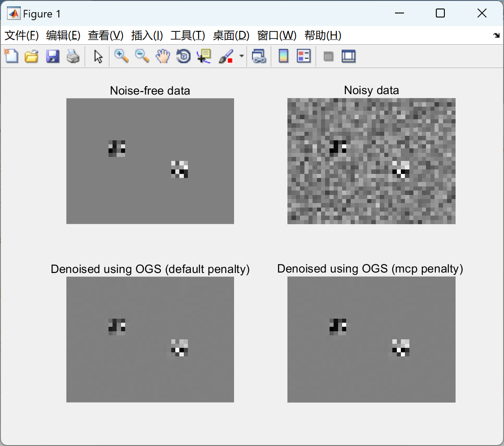Open the 桌面(D) menu
This screenshot has height=446, width=504.
231,35
